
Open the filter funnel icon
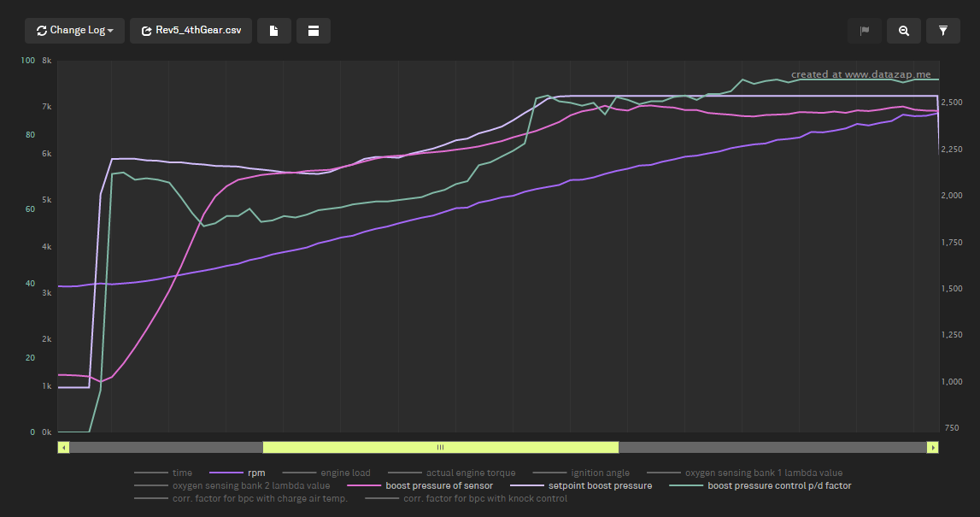click(x=943, y=31)
